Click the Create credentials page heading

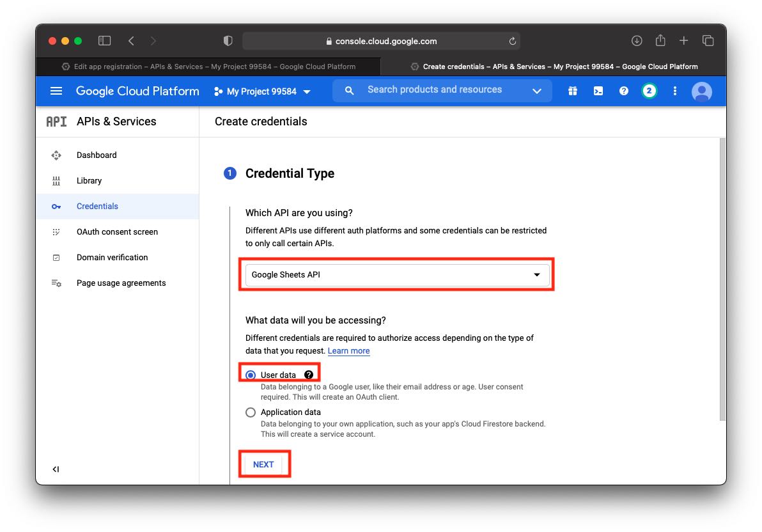261,121
